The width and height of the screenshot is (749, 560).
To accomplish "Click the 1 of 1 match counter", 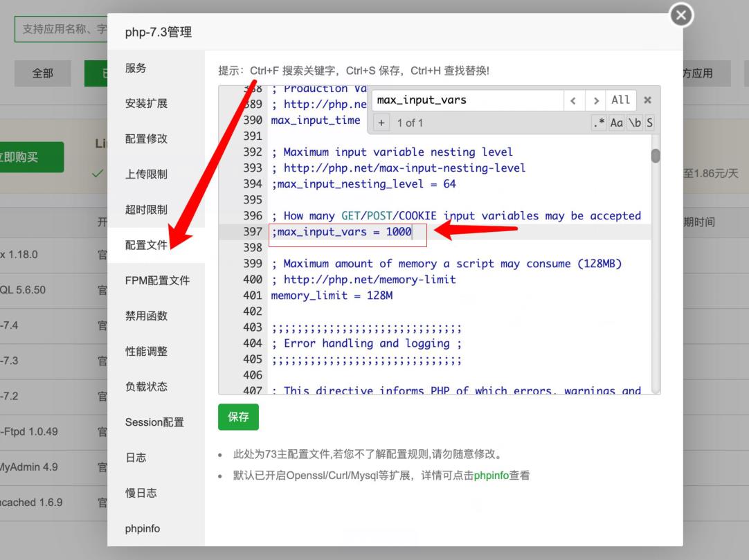I will [410, 123].
